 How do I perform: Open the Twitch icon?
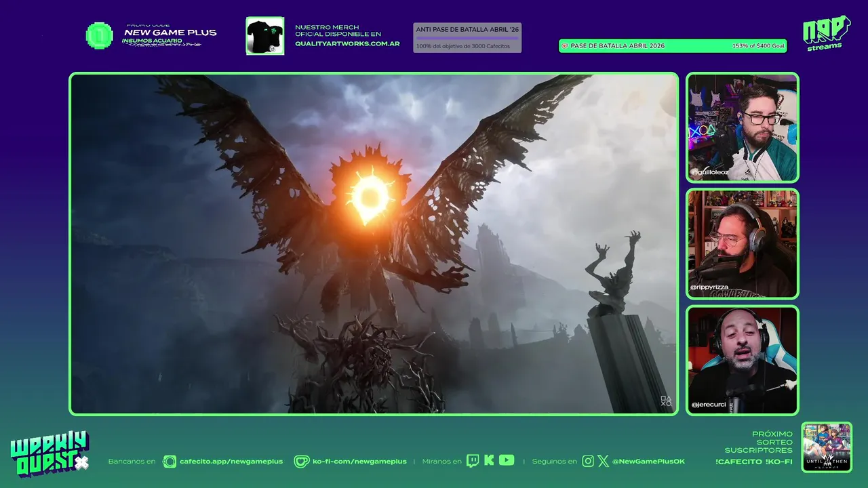pyautogui.click(x=473, y=461)
